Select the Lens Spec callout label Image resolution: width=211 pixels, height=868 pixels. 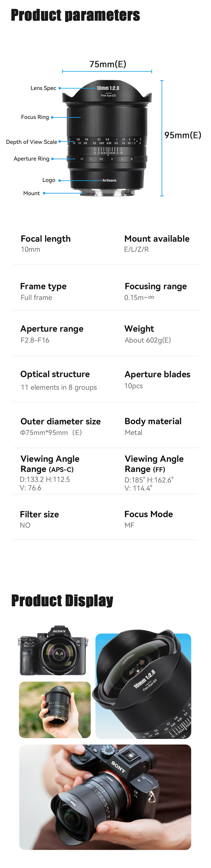[43, 88]
